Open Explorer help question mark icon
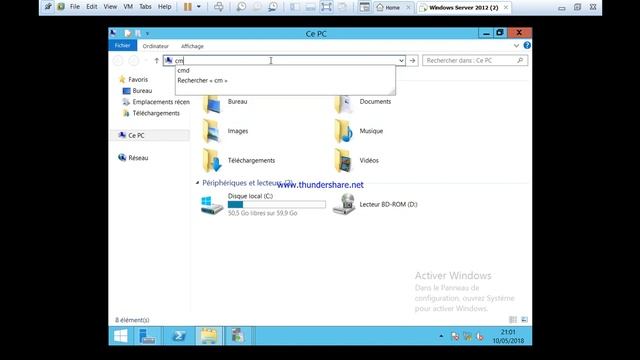 click(527, 45)
